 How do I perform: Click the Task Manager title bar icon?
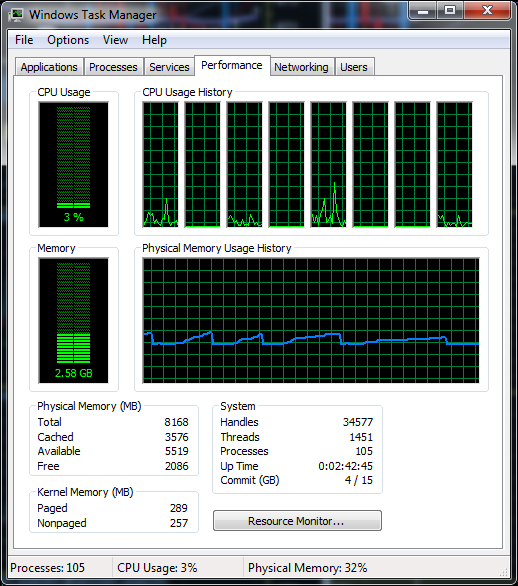(x=16, y=15)
